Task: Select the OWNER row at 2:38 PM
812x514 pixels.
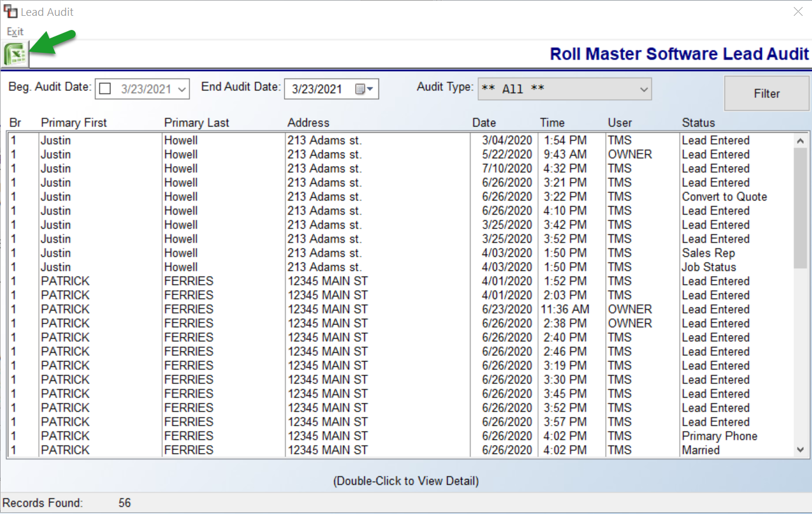Action: pos(400,323)
